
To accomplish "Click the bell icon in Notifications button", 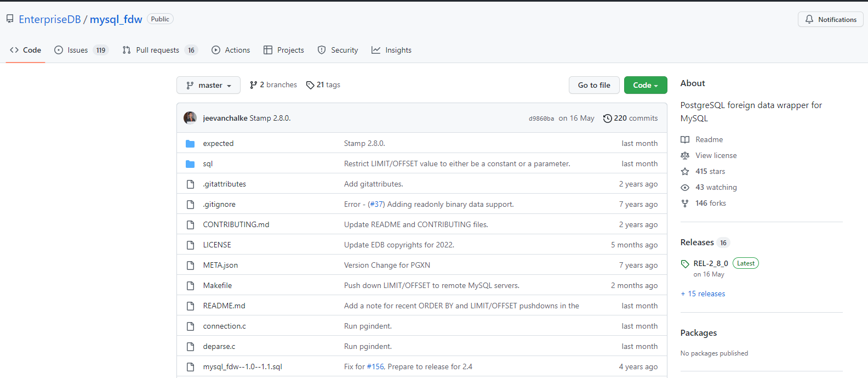I will coord(809,19).
